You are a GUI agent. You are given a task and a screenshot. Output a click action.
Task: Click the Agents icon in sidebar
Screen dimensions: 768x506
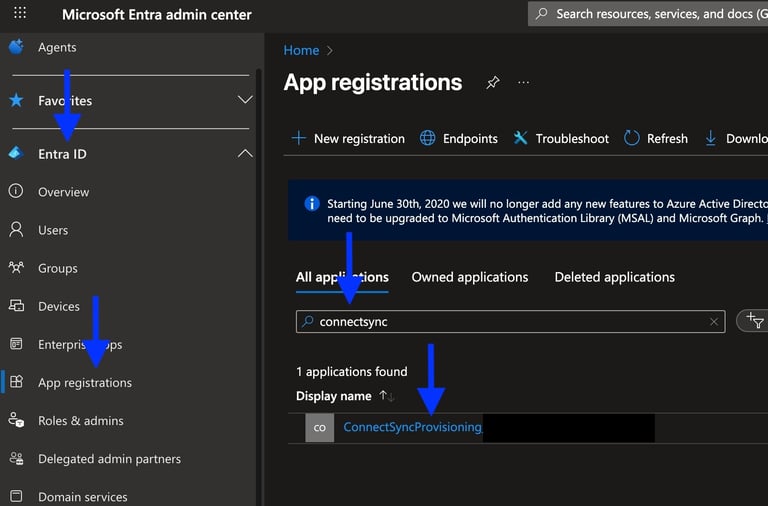click(x=16, y=47)
